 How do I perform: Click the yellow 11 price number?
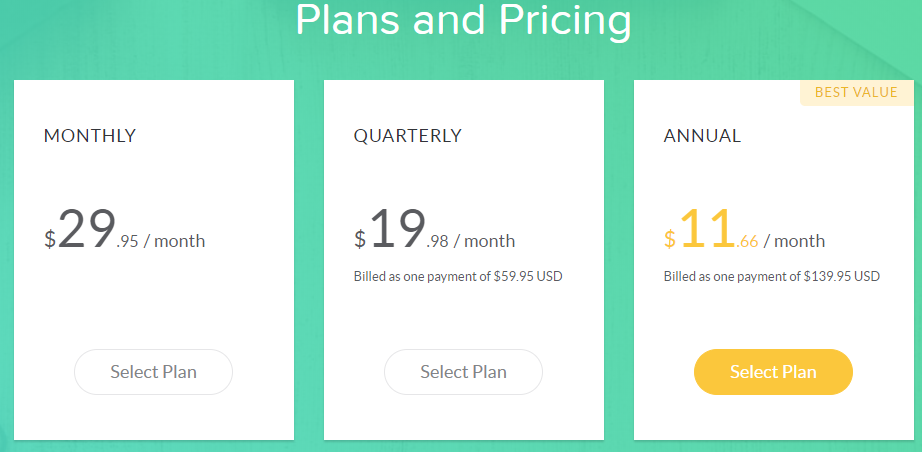click(707, 230)
